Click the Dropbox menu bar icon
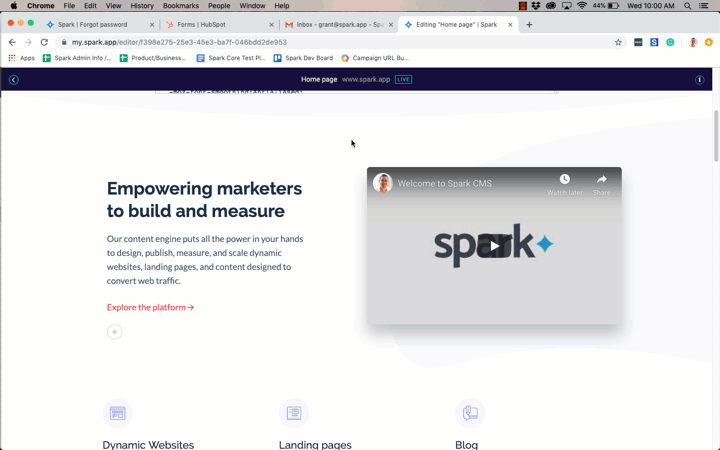Image resolution: width=720 pixels, height=450 pixels. [x=536, y=6]
